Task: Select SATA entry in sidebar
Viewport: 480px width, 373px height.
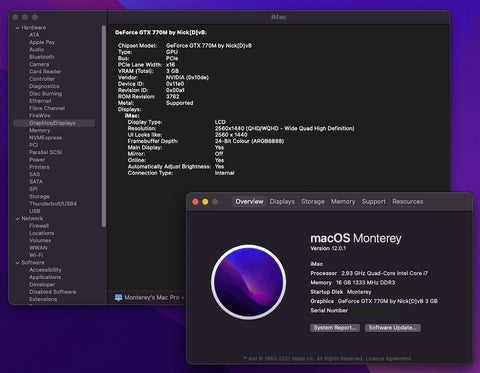Action: (x=36, y=182)
